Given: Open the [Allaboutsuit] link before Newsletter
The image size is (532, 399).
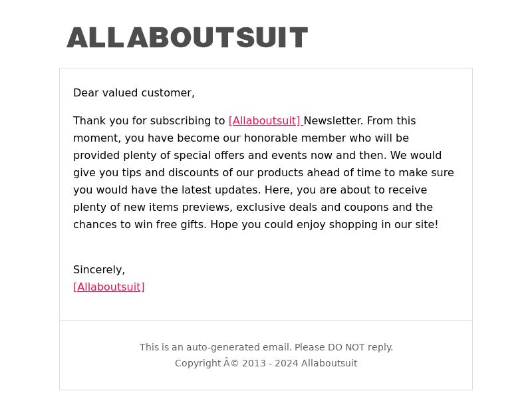Looking at the screenshot, I should 265,121.
